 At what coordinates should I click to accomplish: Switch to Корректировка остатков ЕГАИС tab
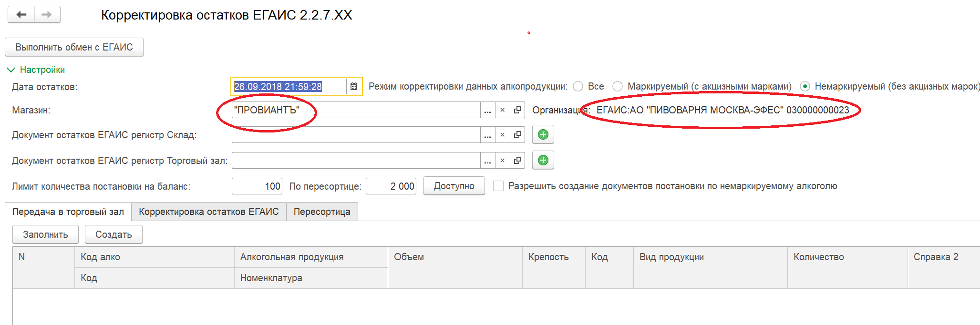click(x=209, y=212)
